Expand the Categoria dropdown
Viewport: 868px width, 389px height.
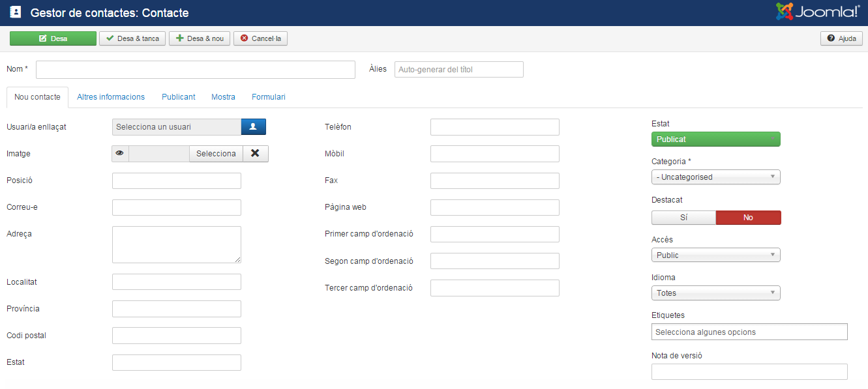click(715, 177)
